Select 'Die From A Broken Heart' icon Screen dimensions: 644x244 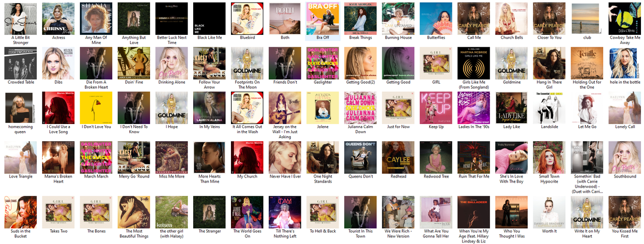point(96,63)
